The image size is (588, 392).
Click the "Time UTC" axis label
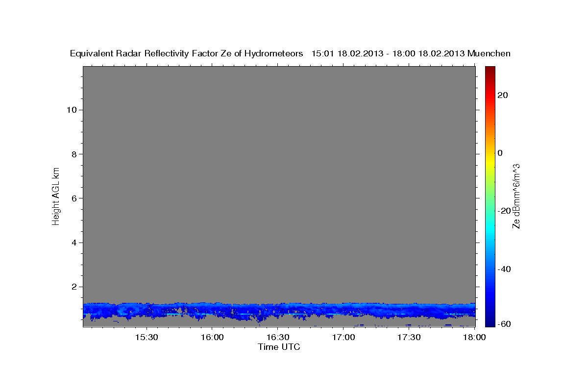coord(279,347)
